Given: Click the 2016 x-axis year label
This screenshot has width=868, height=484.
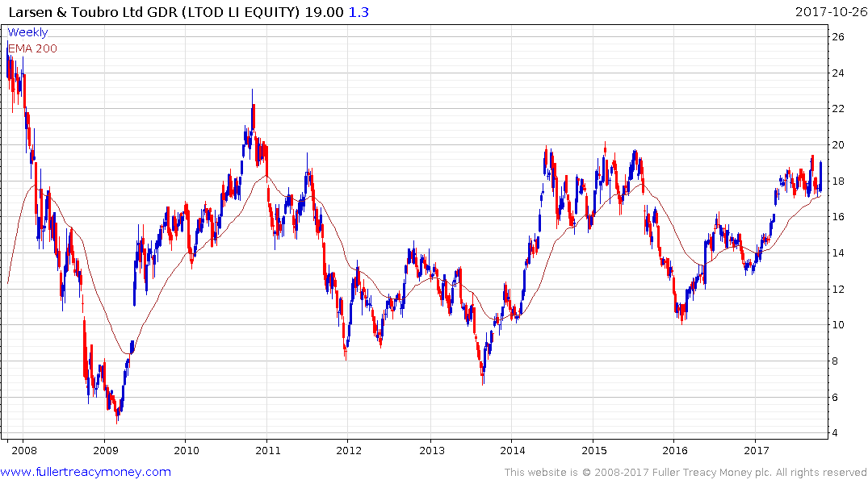Looking at the screenshot, I should point(675,450).
